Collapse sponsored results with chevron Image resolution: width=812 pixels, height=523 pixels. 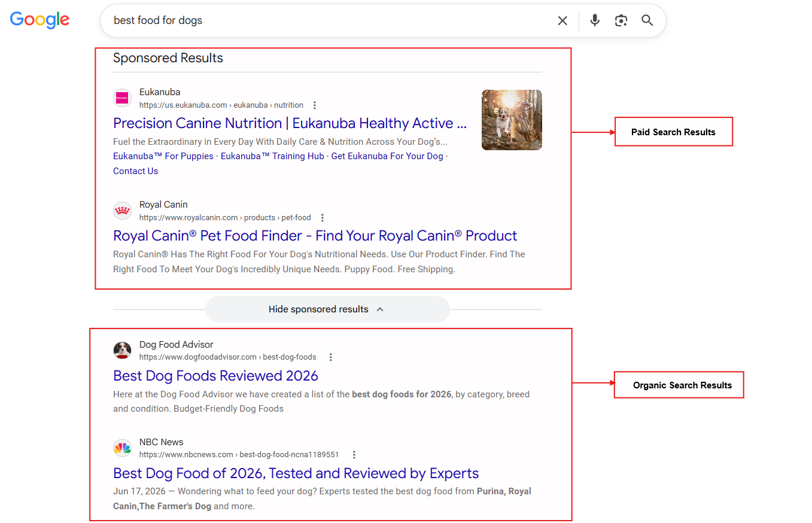click(x=380, y=309)
